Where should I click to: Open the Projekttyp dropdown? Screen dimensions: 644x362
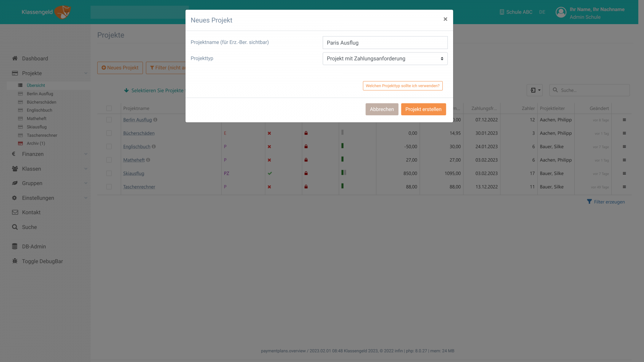(x=385, y=59)
